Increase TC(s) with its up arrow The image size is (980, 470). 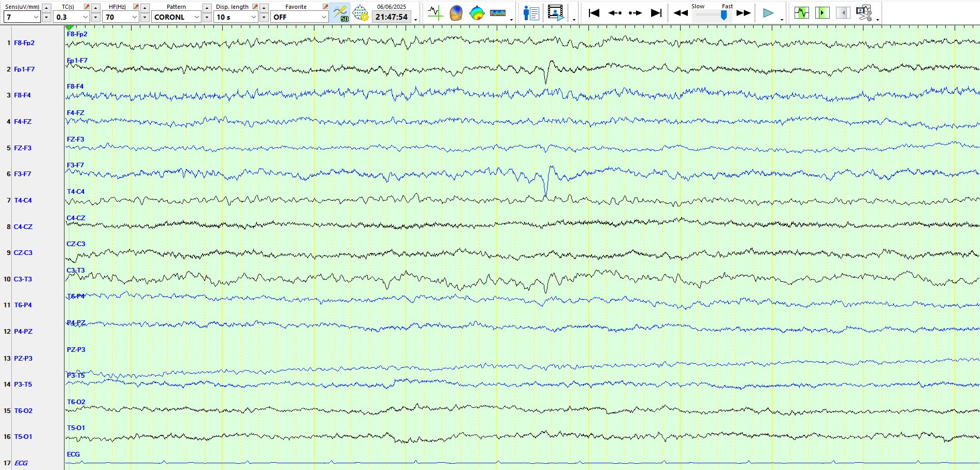tap(96, 8)
